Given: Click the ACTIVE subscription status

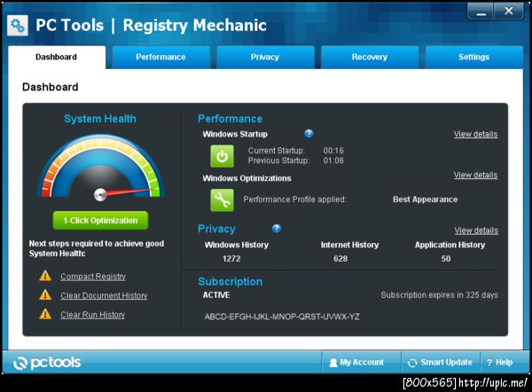Looking at the screenshot, I should coord(216,295).
